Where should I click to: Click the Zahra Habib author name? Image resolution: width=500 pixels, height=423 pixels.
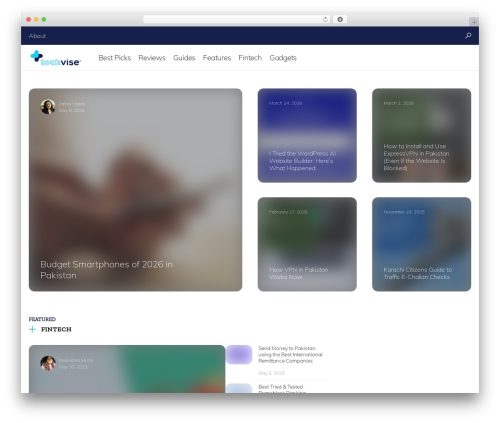click(72, 104)
